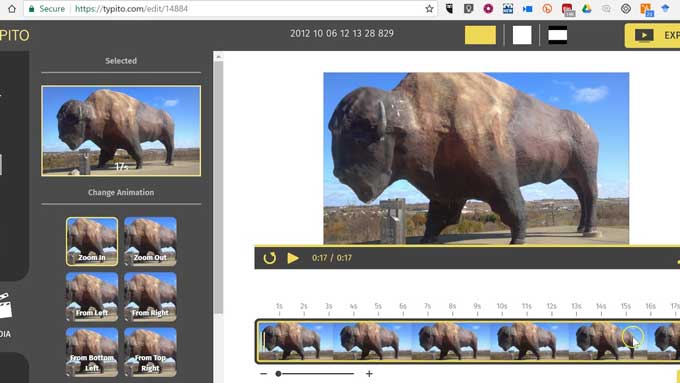Viewport: 680px width, 383px height.
Task: Zoom out timeline with minus icon
Action: click(x=264, y=373)
